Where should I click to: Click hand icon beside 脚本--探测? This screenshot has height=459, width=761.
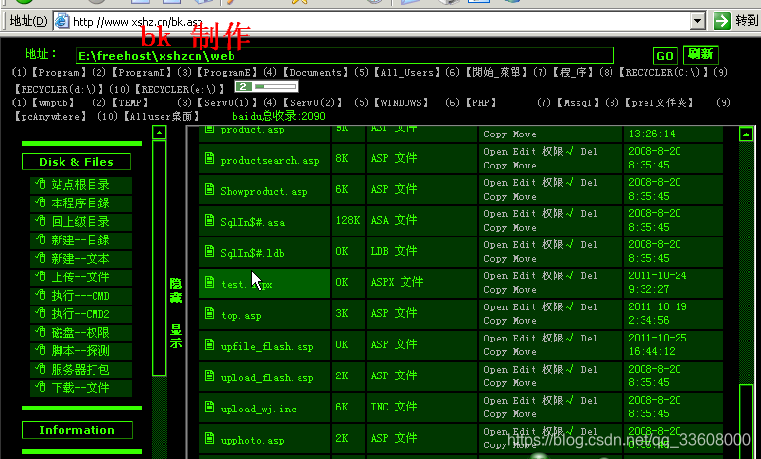coord(40,350)
